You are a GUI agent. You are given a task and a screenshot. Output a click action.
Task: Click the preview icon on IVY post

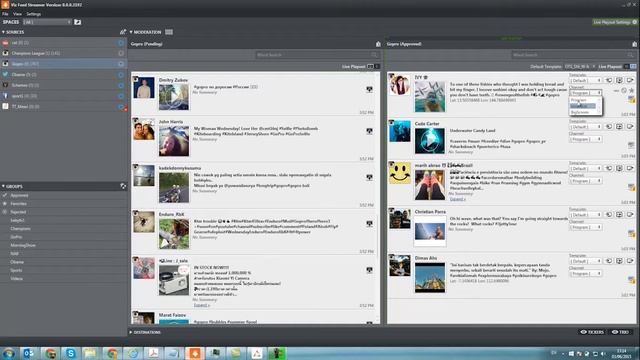pyautogui.click(x=620, y=80)
